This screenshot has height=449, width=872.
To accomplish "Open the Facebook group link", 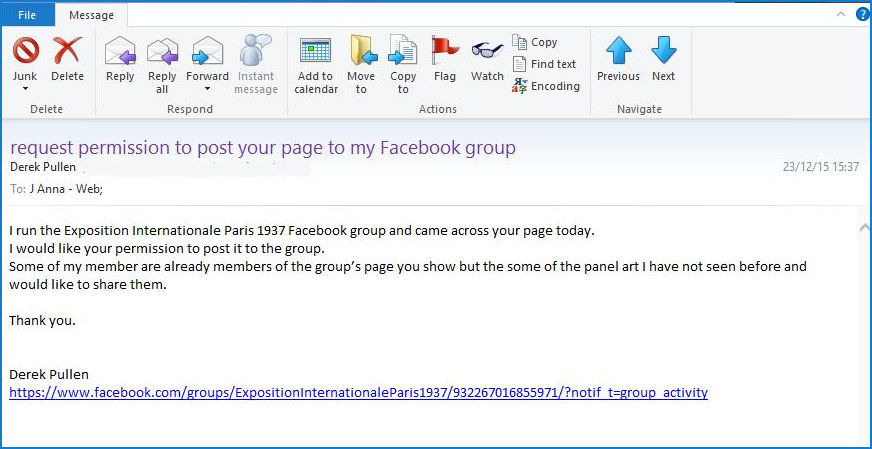I will tap(358, 393).
